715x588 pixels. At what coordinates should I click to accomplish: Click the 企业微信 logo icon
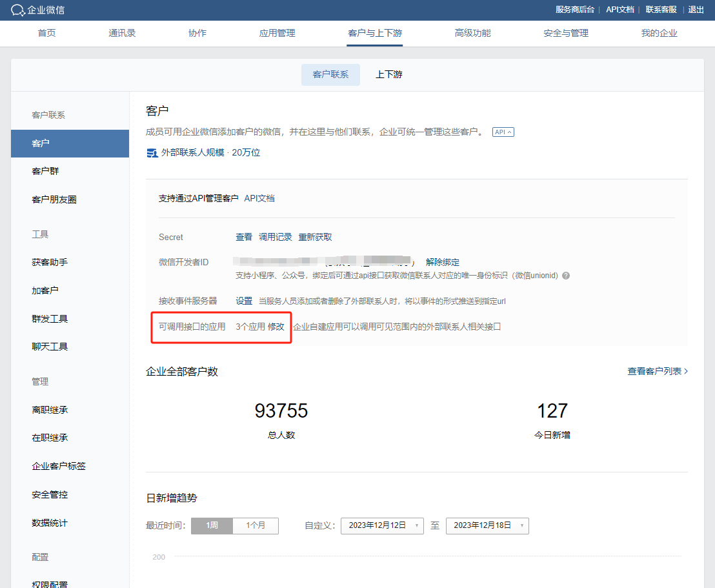pyautogui.click(x=18, y=10)
